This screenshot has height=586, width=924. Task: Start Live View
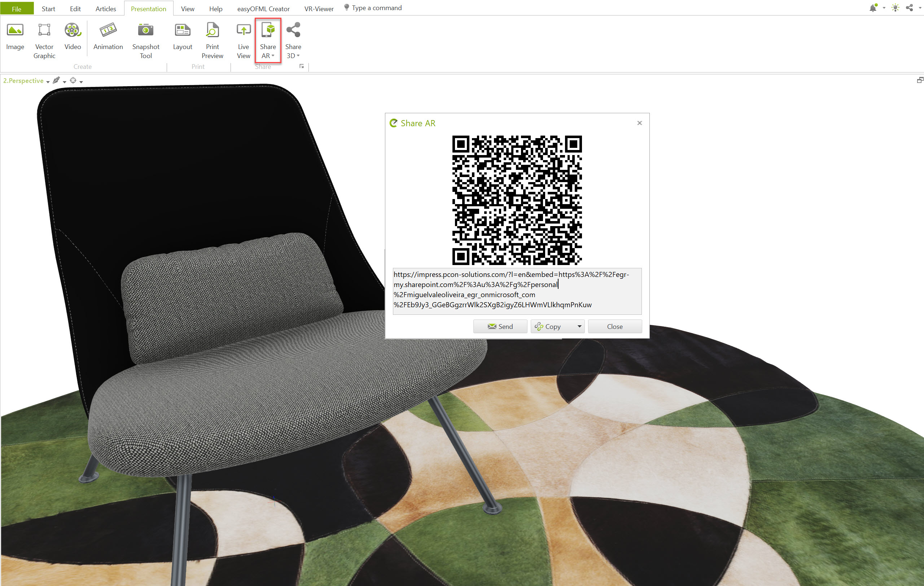point(243,41)
